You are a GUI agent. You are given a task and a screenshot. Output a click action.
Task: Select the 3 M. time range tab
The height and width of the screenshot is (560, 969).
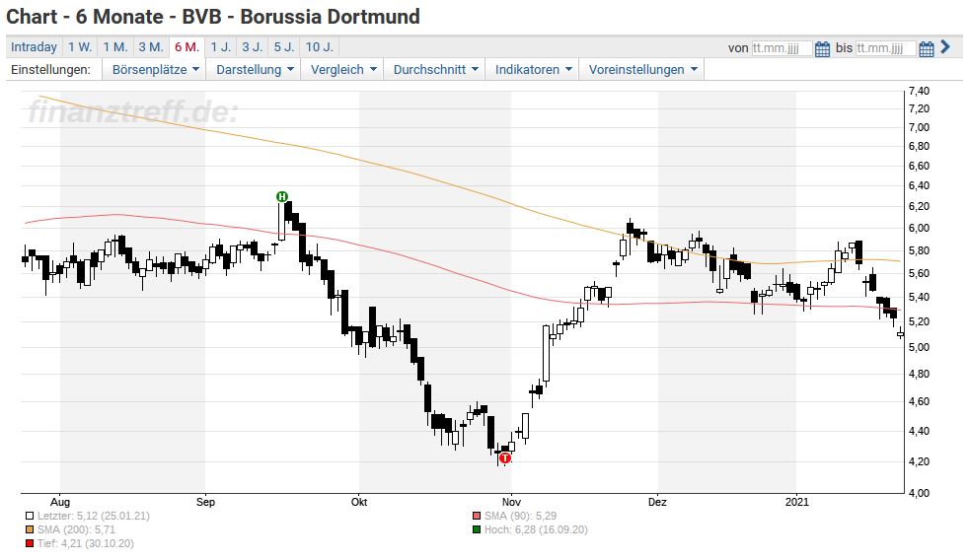[151, 47]
